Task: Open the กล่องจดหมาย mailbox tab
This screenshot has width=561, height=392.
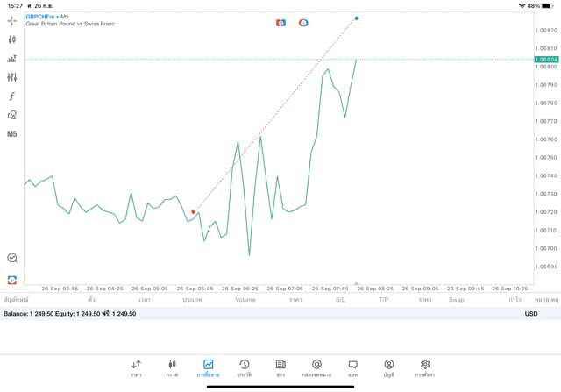Action: pos(316,367)
